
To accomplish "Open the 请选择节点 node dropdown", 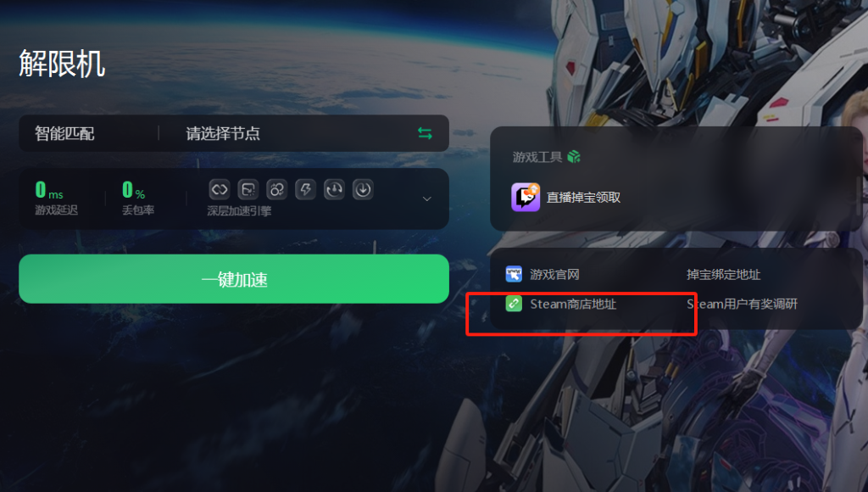I will 223,133.
